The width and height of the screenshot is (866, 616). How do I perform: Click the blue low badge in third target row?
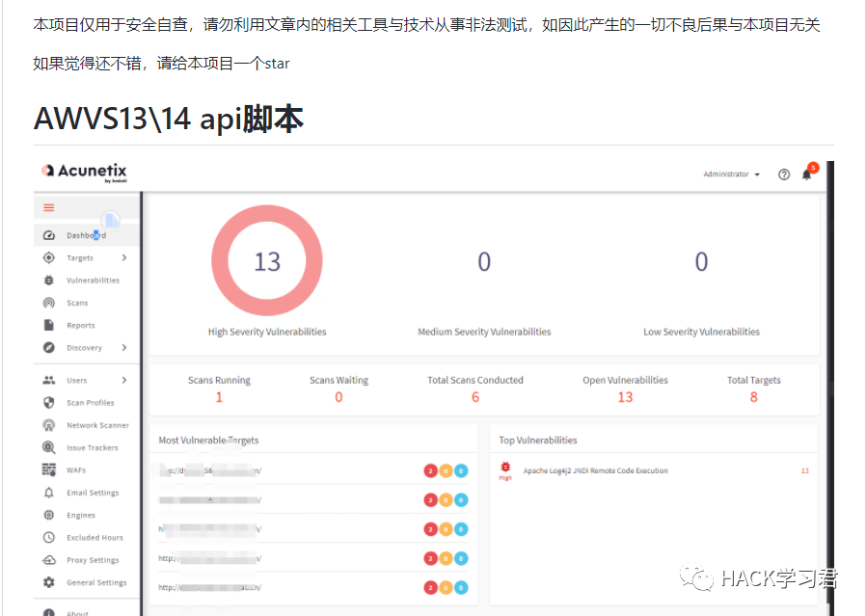tap(461, 529)
